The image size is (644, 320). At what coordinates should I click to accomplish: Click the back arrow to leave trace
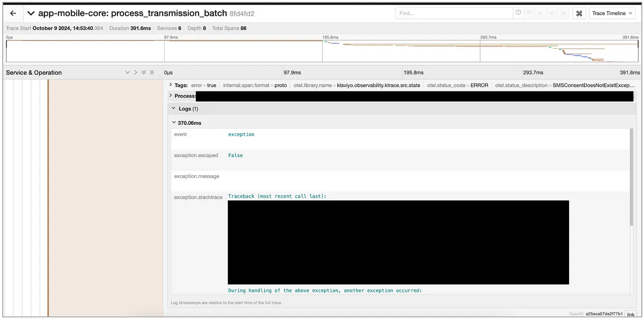pos(13,13)
